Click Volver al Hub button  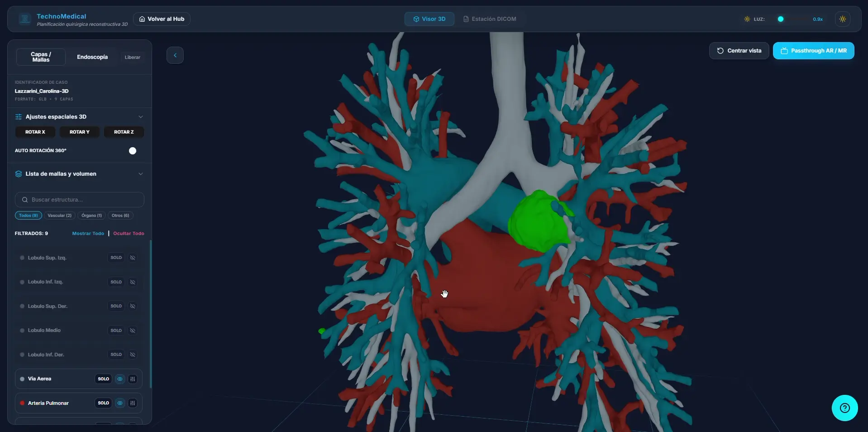coord(162,19)
